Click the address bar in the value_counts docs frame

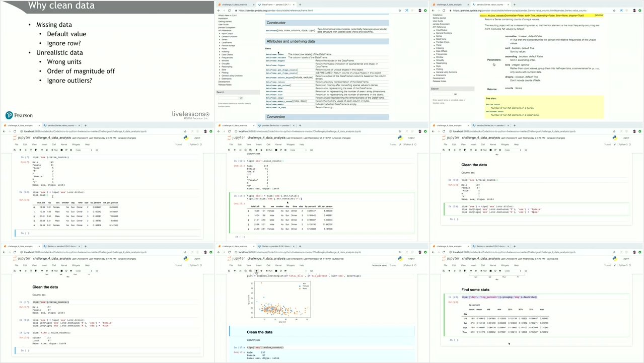(x=528, y=11)
